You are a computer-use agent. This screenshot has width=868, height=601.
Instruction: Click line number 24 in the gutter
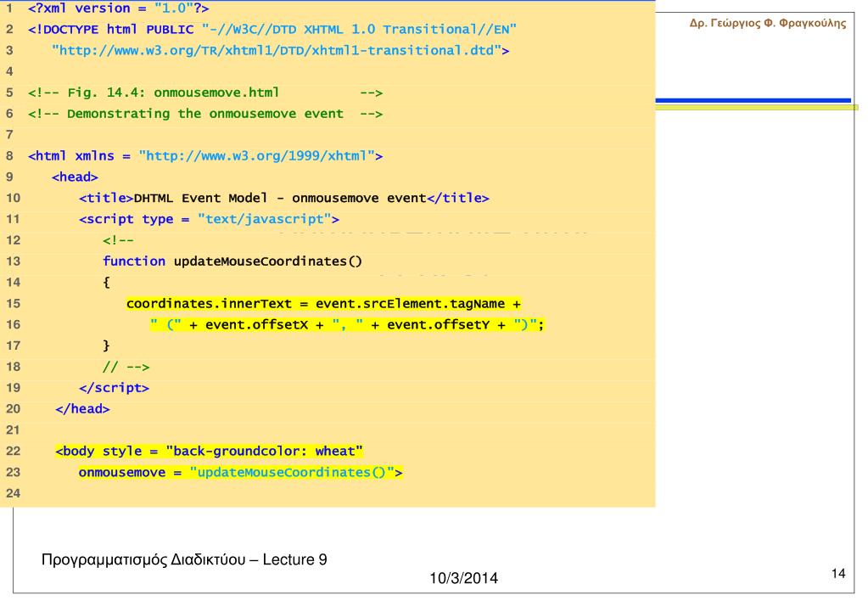(14, 493)
